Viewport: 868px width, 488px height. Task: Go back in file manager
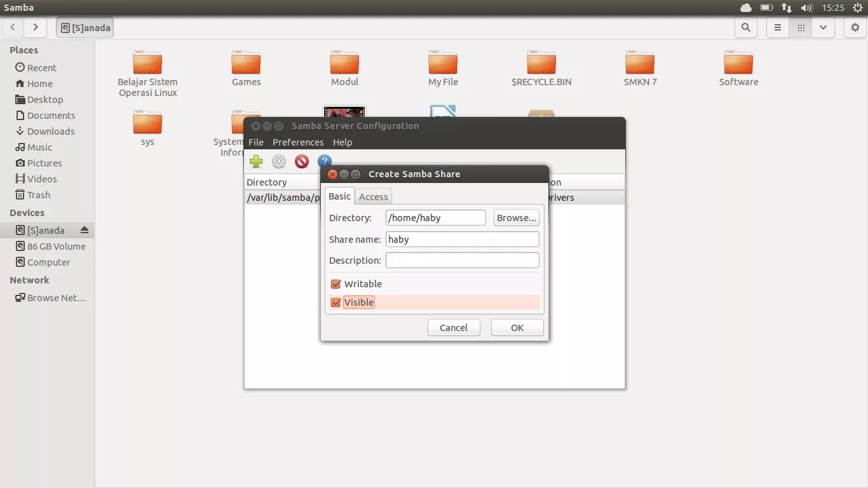point(13,27)
